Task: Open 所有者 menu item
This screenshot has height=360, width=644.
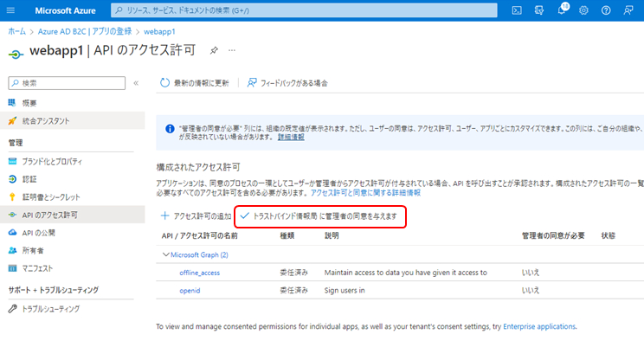Action: [x=73, y=250]
